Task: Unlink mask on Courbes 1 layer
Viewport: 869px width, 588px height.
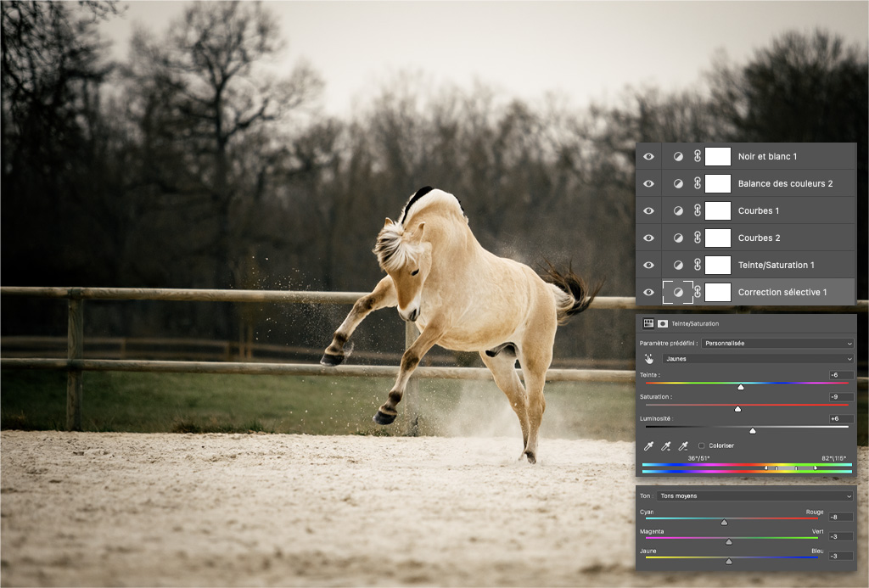Action: pyautogui.click(x=698, y=210)
